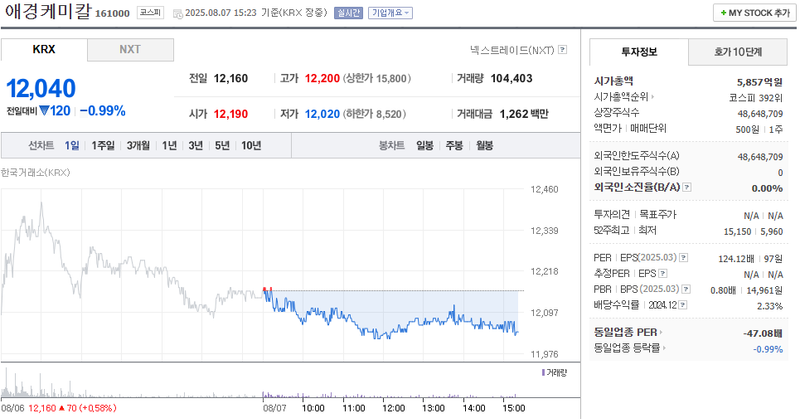The width and height of the screenshot is (800, 419).
Task: Select the 3개월 line chart period
Action: coord(138,145)
